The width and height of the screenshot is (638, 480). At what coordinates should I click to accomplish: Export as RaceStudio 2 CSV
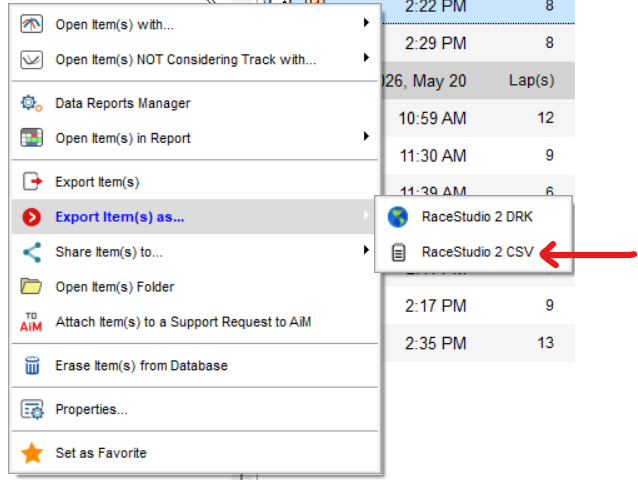[474, 252]
